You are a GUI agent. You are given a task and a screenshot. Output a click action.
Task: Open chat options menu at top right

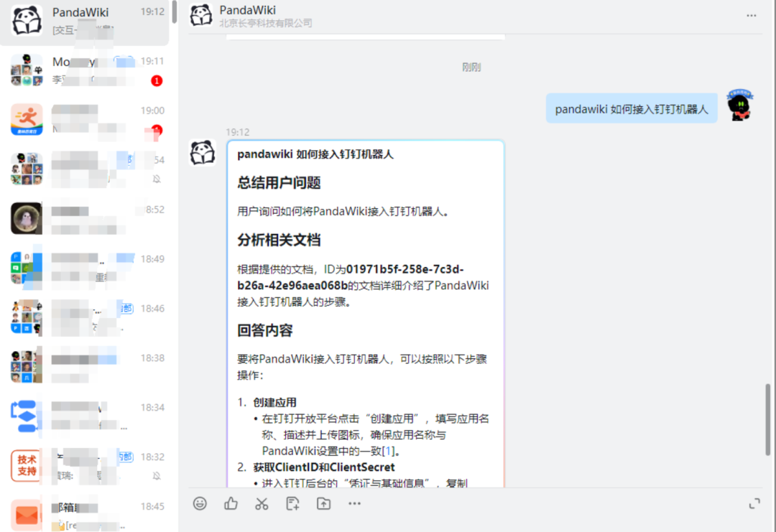point(752,16)
